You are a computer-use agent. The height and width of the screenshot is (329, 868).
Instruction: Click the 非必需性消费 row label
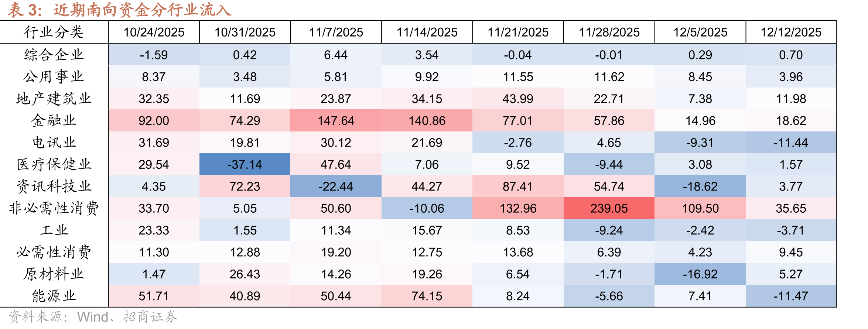[x=54, y=208]
